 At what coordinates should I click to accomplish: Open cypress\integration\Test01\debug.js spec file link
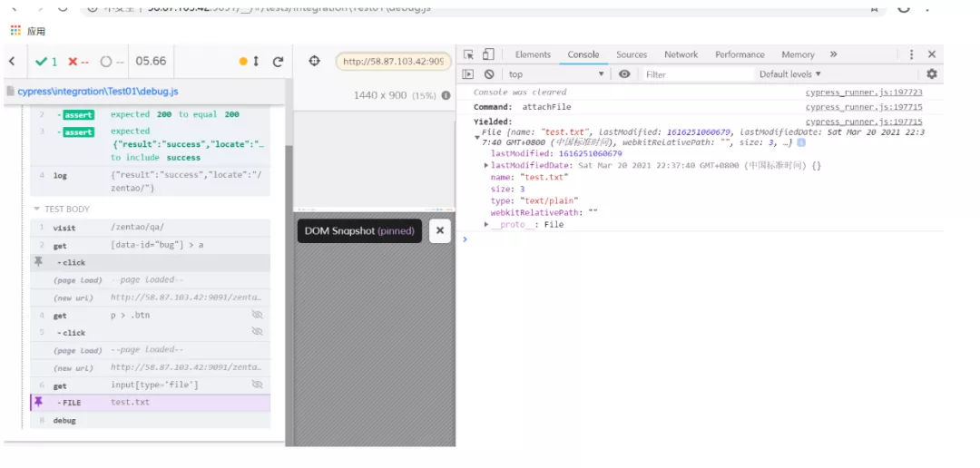(x=97, y=92)
